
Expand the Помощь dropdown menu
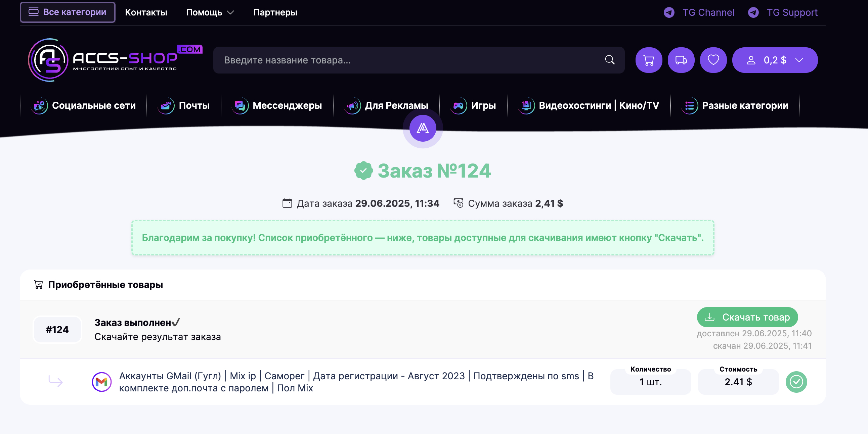210,12
